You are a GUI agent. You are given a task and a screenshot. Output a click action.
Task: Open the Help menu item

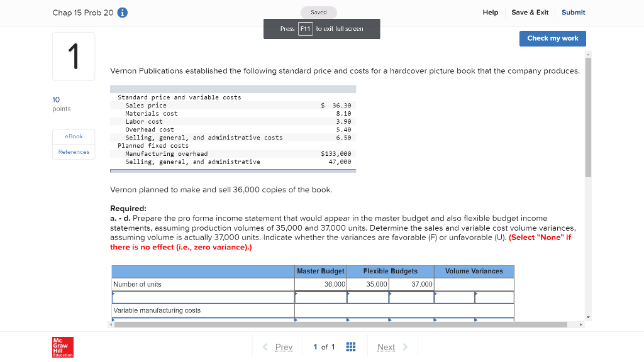[x=491, y=12]
